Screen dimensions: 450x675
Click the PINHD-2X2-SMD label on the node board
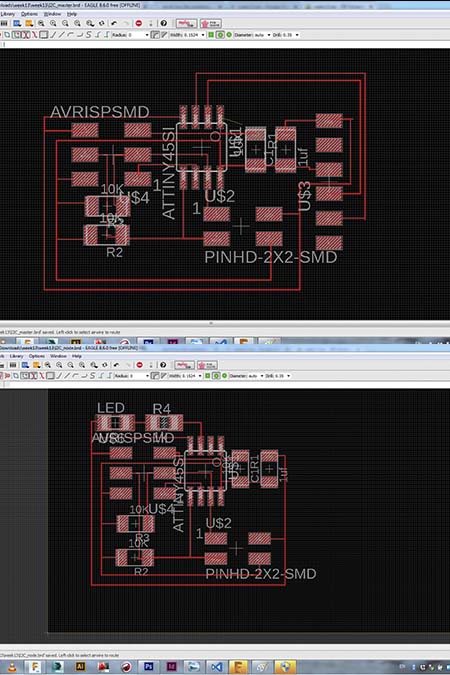pyautogui.click(x=261, y=574)
